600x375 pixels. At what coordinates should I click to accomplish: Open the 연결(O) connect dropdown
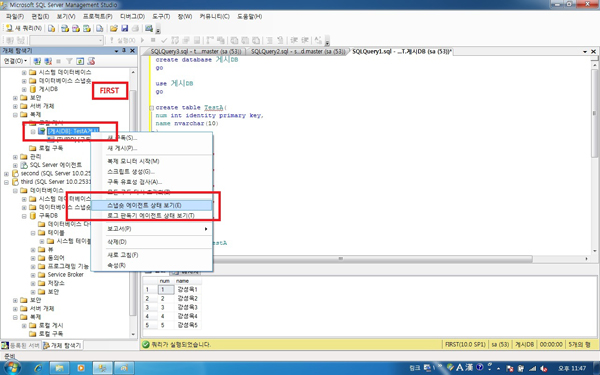pos(15,61)
